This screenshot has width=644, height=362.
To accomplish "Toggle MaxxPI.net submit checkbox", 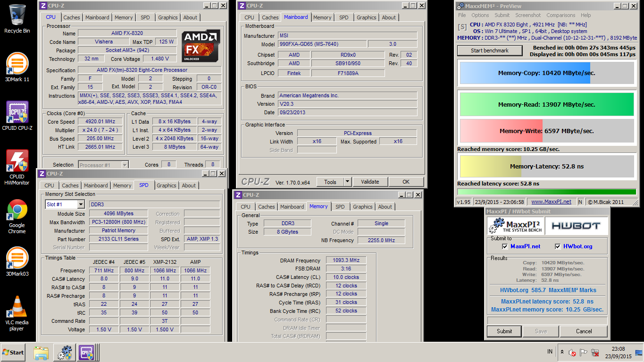I will coord(505,246).
